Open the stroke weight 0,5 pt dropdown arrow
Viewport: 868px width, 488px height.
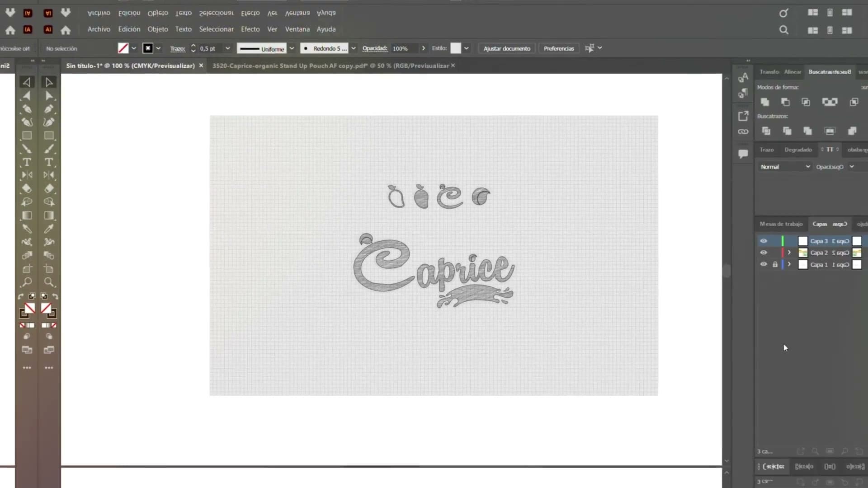[227, 48]
